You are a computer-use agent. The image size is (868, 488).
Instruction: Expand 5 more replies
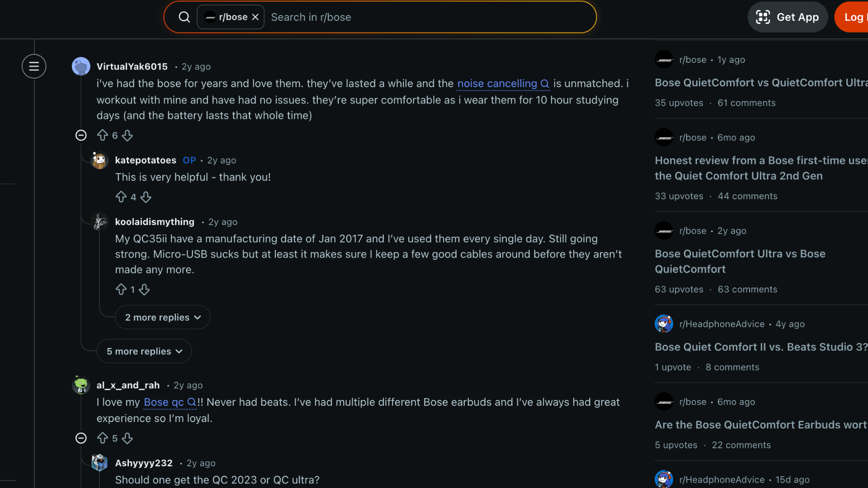(x=144, y=351)
